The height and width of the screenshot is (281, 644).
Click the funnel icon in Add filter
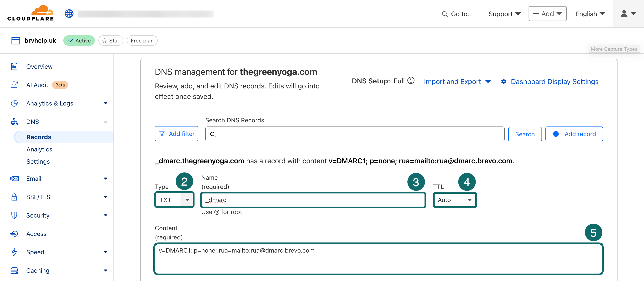pyautogui.click(x=162, y=134)
